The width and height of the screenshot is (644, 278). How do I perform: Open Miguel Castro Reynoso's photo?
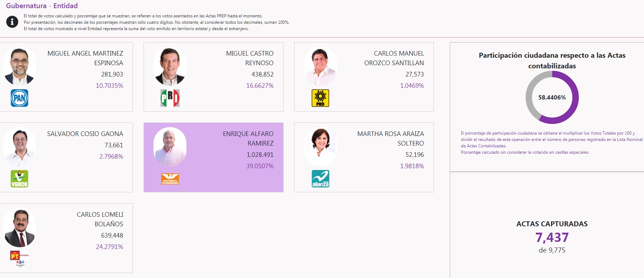170,67
